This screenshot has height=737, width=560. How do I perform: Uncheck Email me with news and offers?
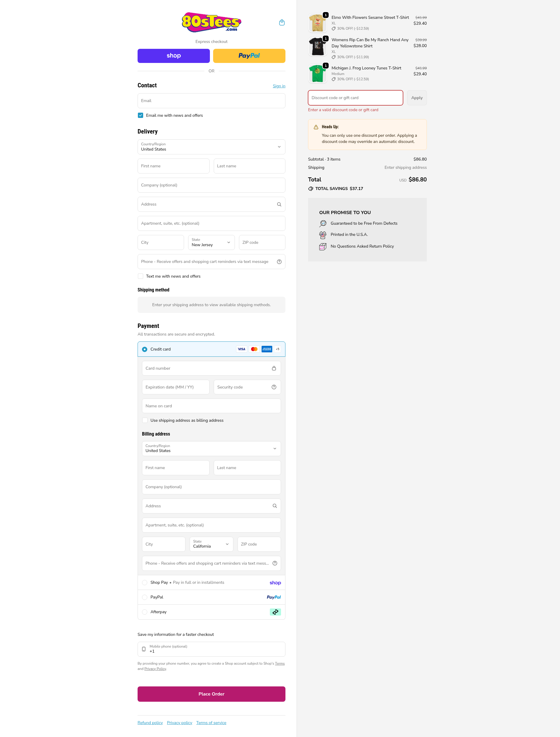click(x=141, y=115)
